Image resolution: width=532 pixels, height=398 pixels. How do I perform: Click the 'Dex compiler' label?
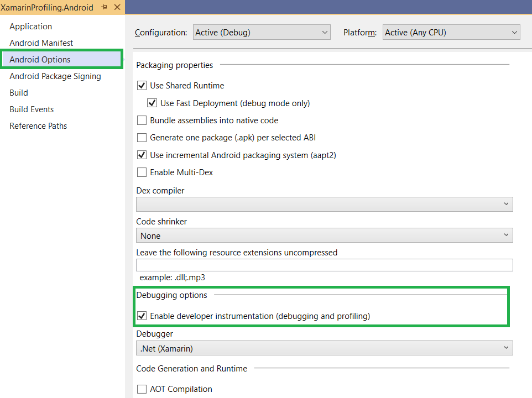pos(160,191)
